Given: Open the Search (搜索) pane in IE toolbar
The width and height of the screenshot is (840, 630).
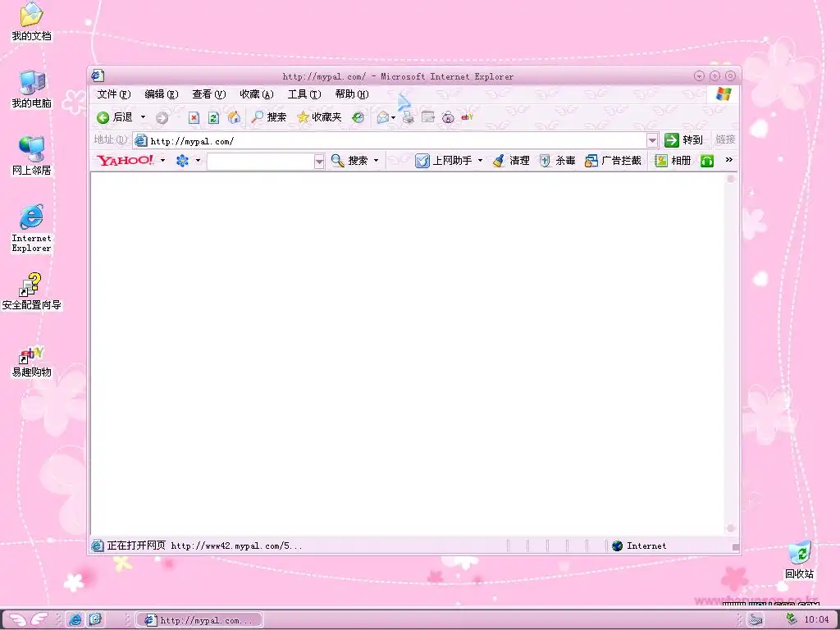Looking at the screenshot, I should coord(269,116).
